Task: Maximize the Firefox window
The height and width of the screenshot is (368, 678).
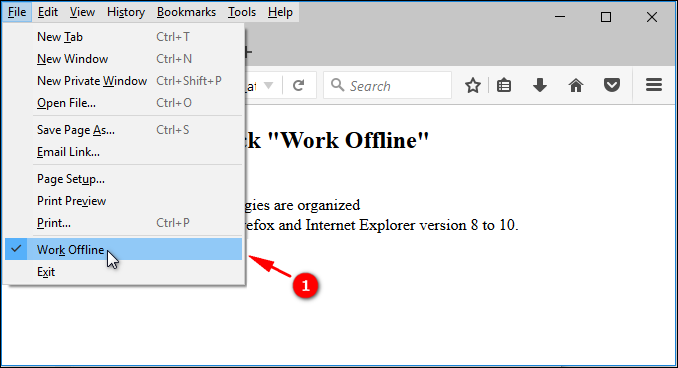Action: click(606, 17)
